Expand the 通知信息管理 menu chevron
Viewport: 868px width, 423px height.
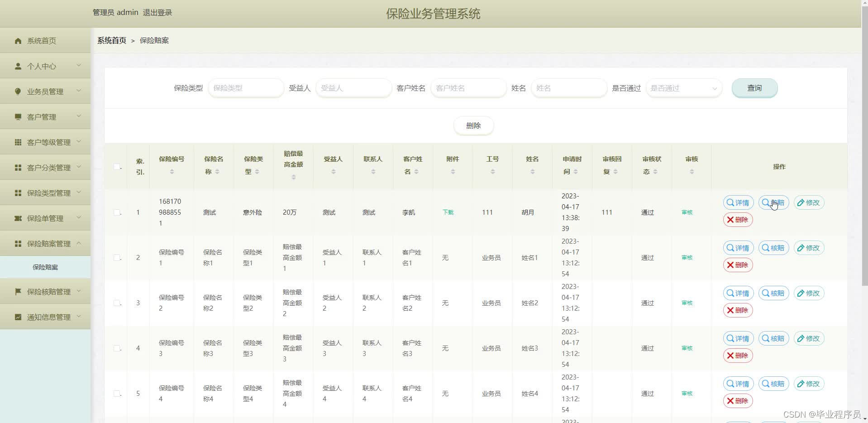coord(79,317)
